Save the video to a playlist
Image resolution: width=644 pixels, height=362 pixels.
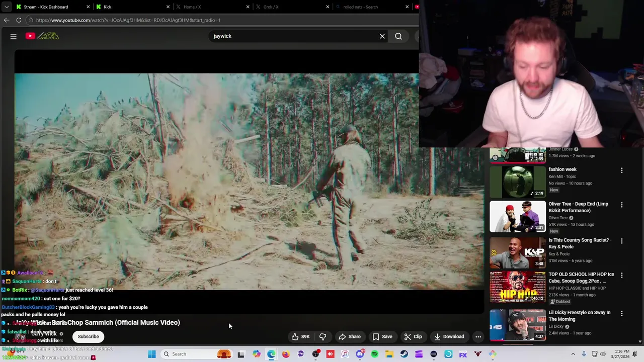pos(382,337)
